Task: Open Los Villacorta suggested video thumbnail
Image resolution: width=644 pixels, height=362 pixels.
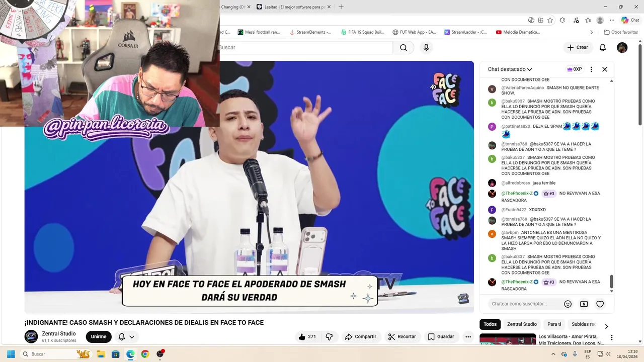Action: click(x=507, y=339)
